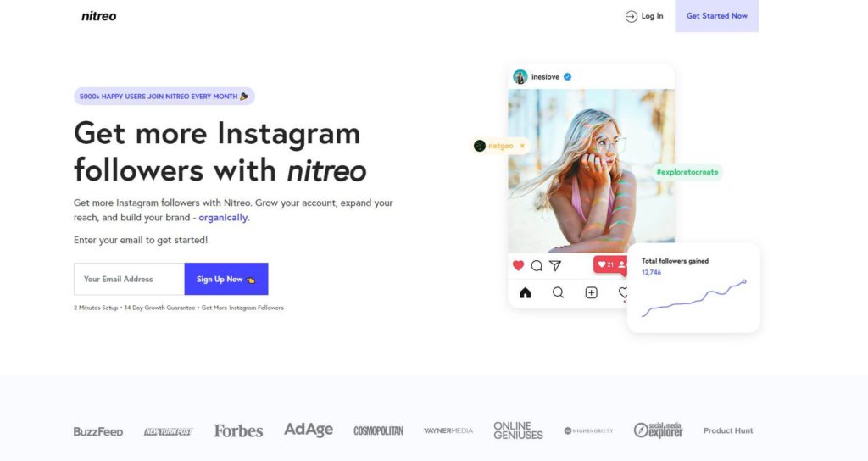The height and width of the screenshot is (461, 868).
Task: Click the Sign Up Now button
Action: tap(225, 279)
